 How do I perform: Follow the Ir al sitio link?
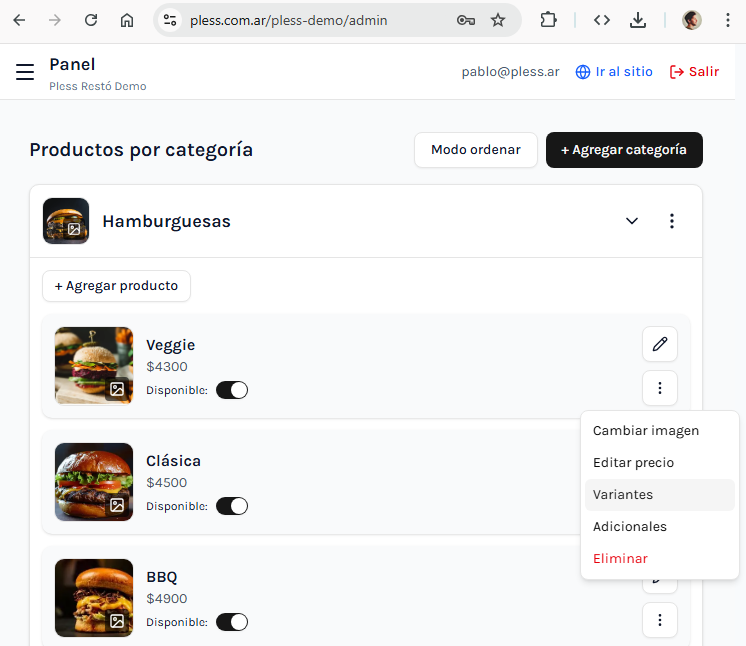(614, 72)
